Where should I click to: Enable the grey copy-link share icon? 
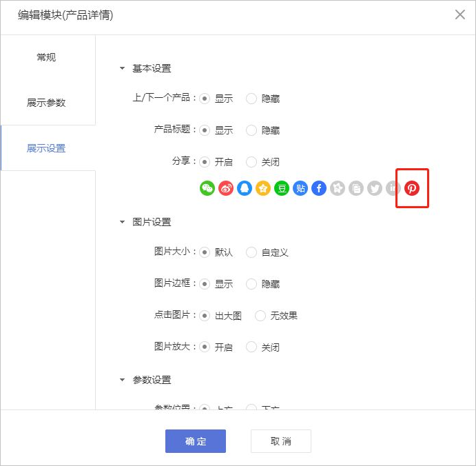(356, 188)
